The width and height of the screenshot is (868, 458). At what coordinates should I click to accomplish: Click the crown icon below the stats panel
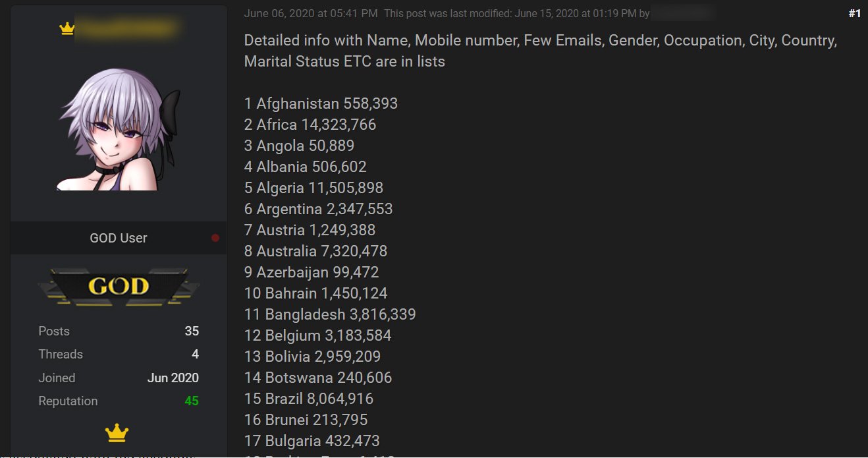click(117, 433)
